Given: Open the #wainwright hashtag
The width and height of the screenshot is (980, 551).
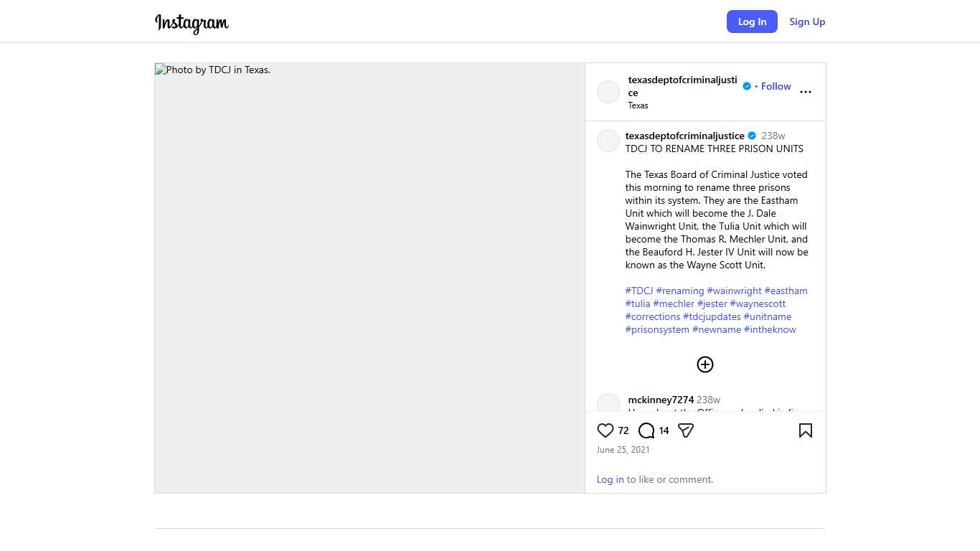Looking at the screenshot, I should tap(734, 291).
